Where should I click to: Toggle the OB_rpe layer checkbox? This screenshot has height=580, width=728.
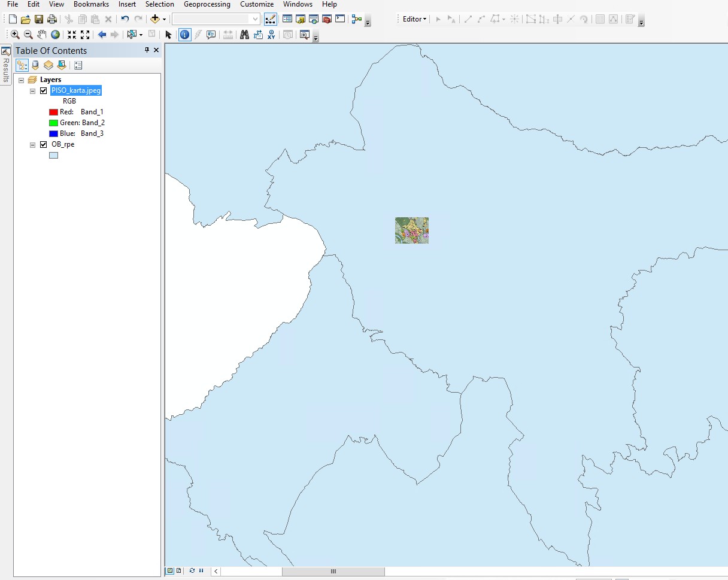[x=43, y=145]
